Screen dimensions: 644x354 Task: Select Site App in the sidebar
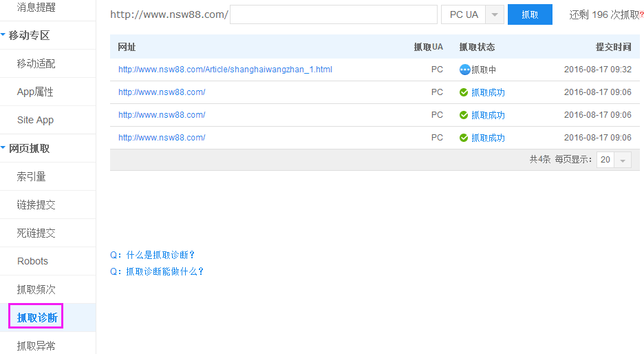click(35, 120)
